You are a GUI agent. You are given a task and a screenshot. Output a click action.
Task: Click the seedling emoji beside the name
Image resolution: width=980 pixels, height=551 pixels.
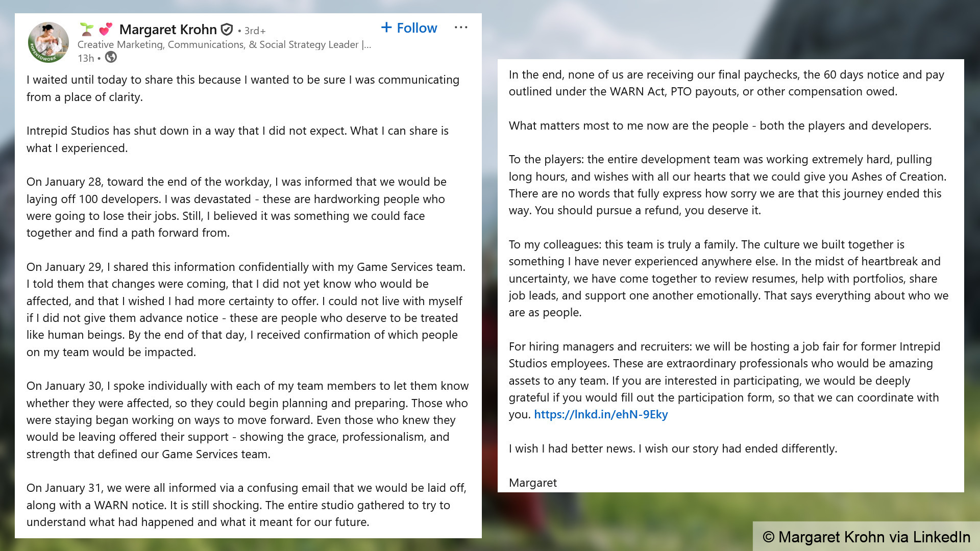pyautogui.click(x=87, y=29)
